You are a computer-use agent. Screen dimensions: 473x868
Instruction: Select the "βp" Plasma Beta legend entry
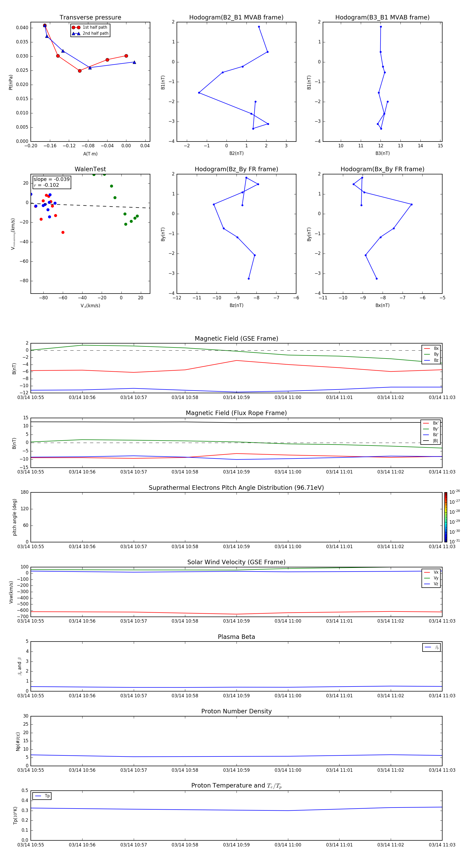click(431, 647)
